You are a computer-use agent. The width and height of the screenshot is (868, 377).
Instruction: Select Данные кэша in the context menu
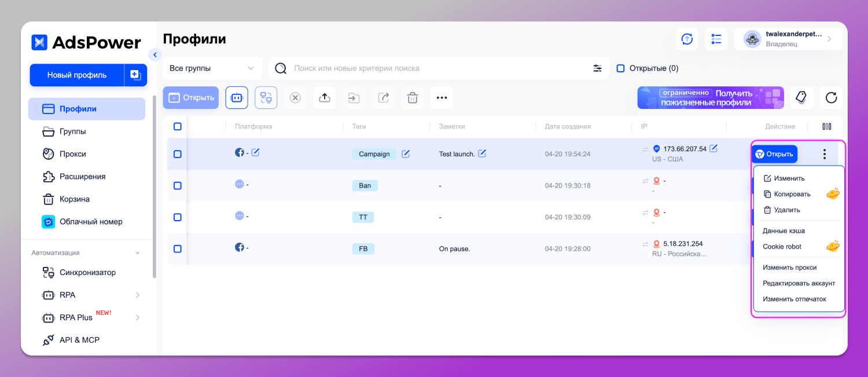click(784, 230)
